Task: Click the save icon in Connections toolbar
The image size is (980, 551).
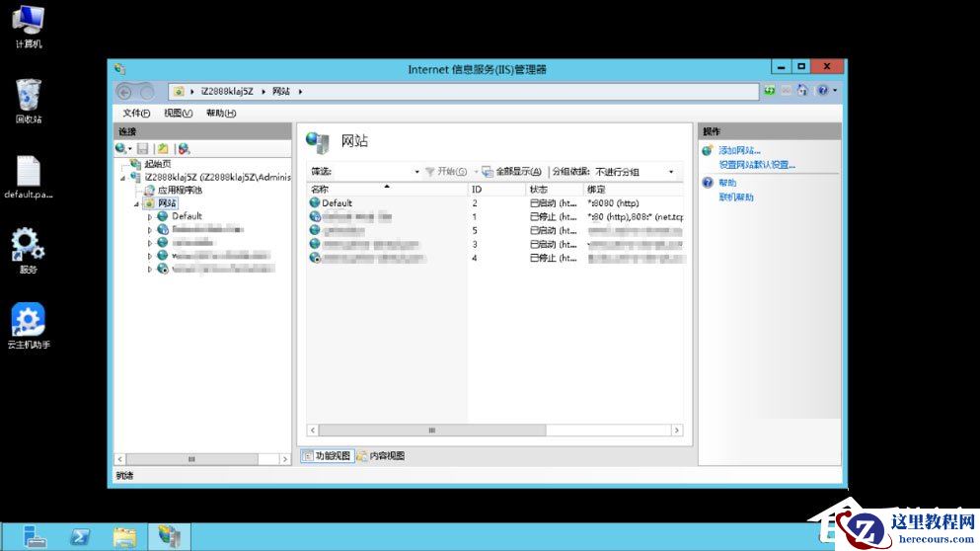Action: point(142,149)
